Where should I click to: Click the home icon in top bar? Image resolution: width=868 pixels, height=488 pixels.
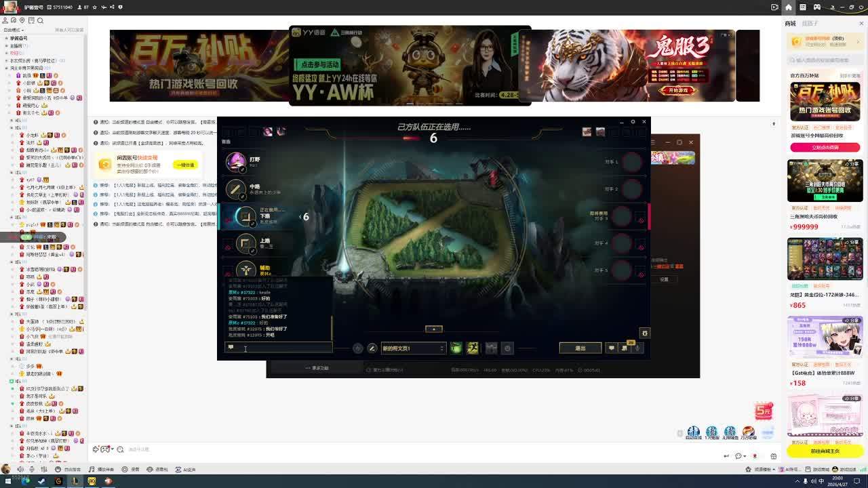pyautogui.click(x=789, y=7)
